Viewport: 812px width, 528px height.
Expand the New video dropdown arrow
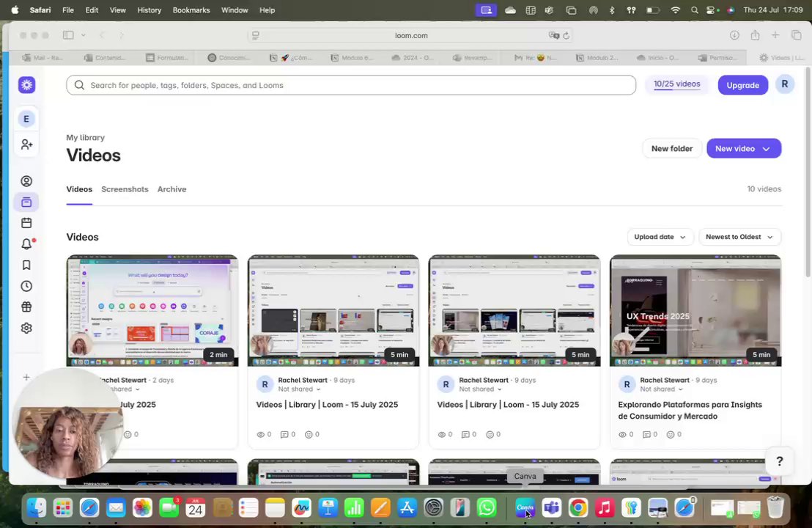pyautogui.click(x=767, y=149)
